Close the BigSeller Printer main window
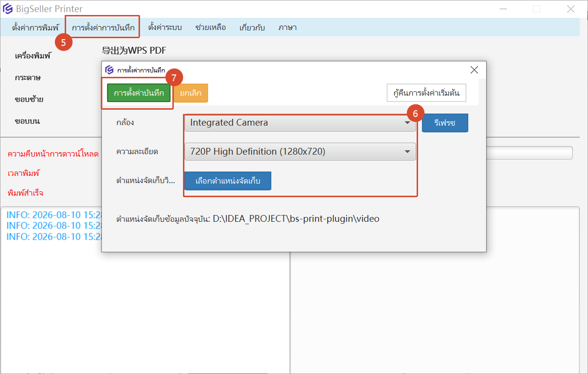Image resolution: width=588 pixels, height=374 pixels. point(571,9)
